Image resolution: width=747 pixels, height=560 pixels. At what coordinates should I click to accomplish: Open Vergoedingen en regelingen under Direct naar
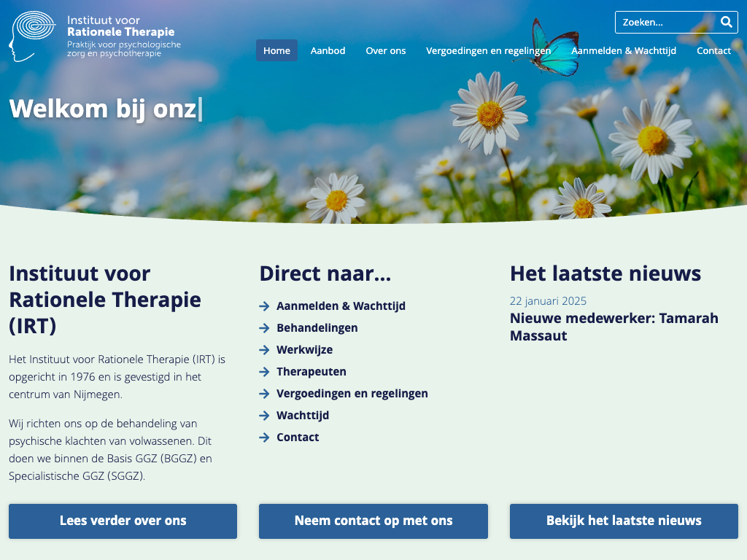tap(352, 394)
